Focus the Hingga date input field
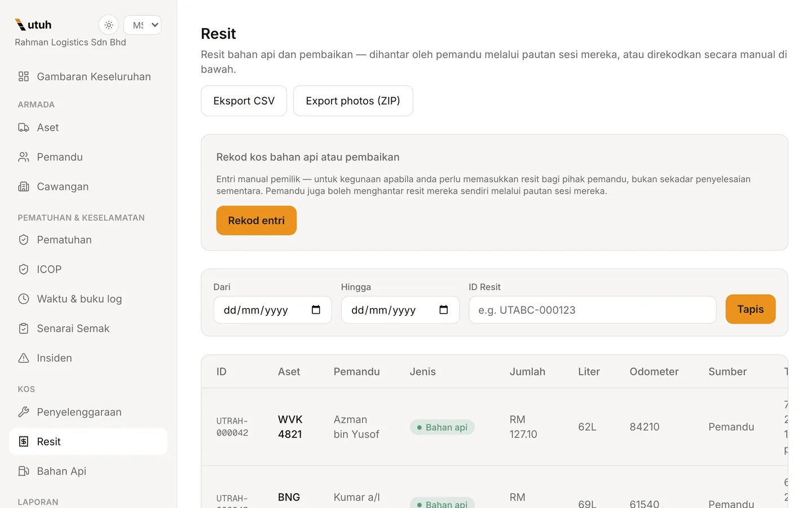Image resolution: width=812 pixels, height=508 pixels. [400, 310]
